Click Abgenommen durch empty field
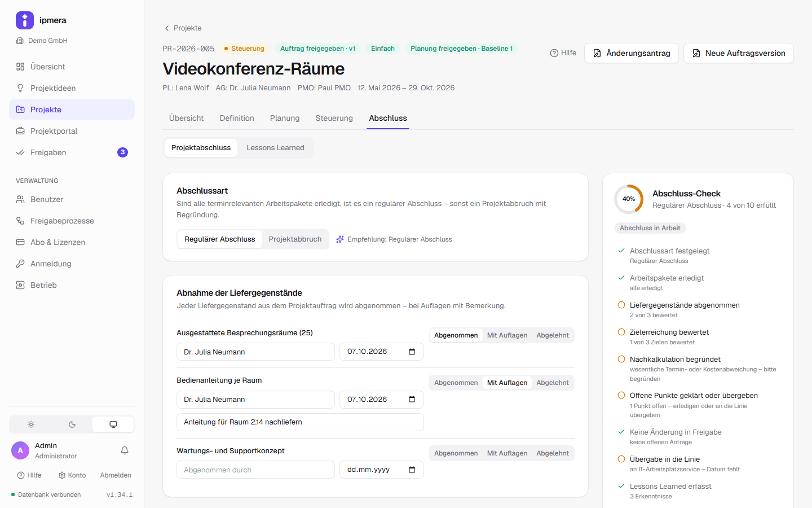This screenshot has height=508, width=812. tap(255, 470)
